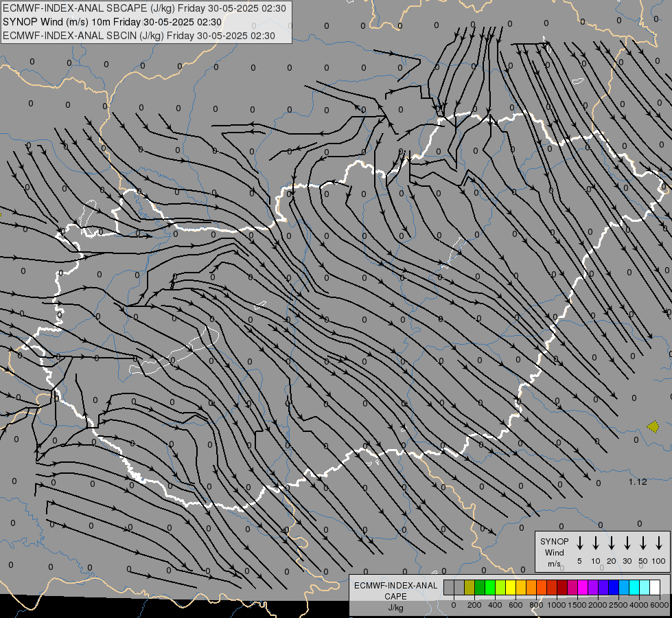This screenshot has height=618, width=672.
Task: Click the wind legend arrow above 30
Action: [x=627, y=543]
